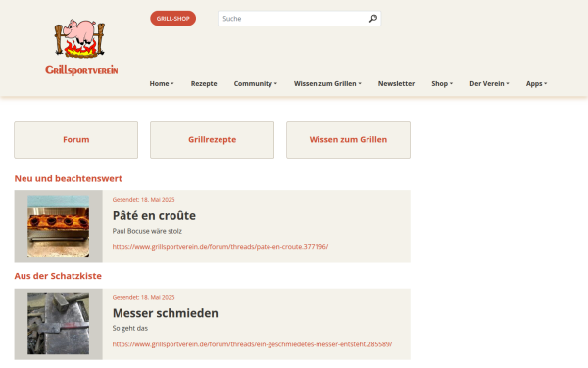Open the Messer schmieden thumbnail image

59,324
